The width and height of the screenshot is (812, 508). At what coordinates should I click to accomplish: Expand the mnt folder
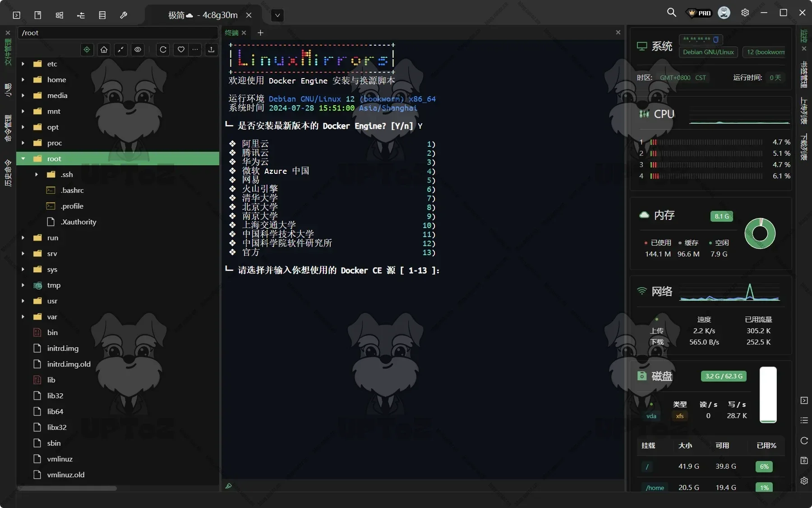[23, 111]
